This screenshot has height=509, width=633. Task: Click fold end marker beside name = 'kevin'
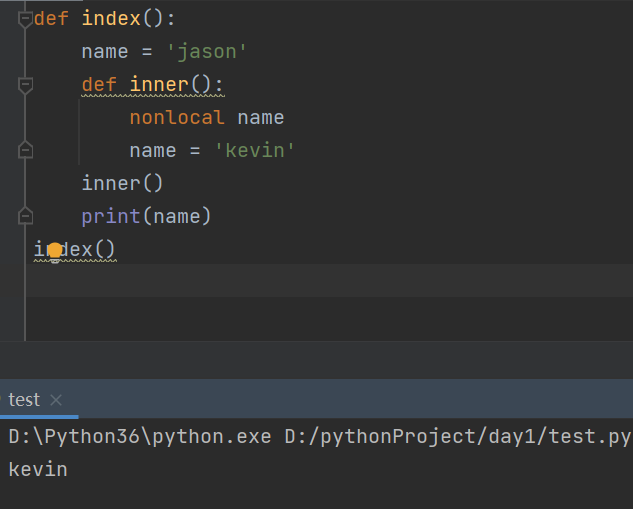pyautogui.click(x=25, y=151)
